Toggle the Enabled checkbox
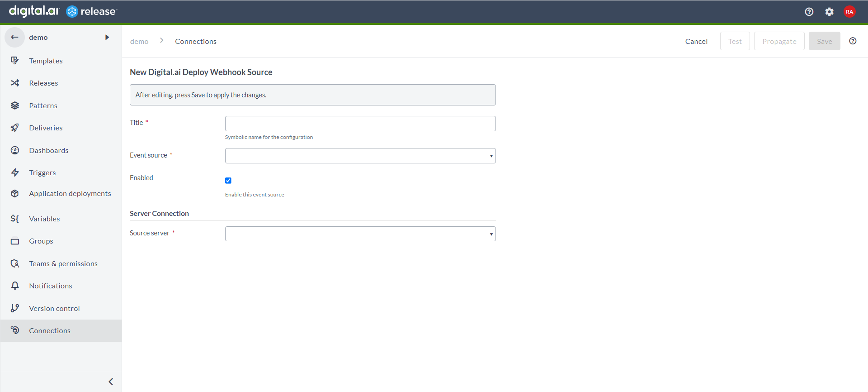 [x=228, y=181]
